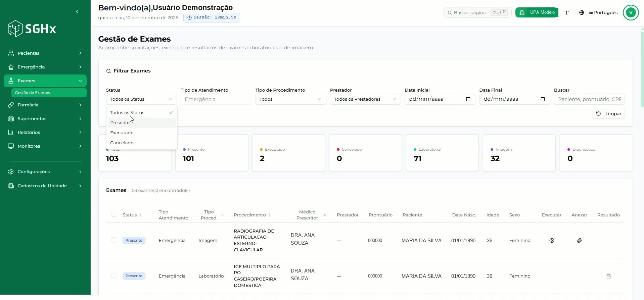This screenshot has height=300, width=644.
Task: Expand the Farmácia sidebar menu
Action: (x=45, y=105)
